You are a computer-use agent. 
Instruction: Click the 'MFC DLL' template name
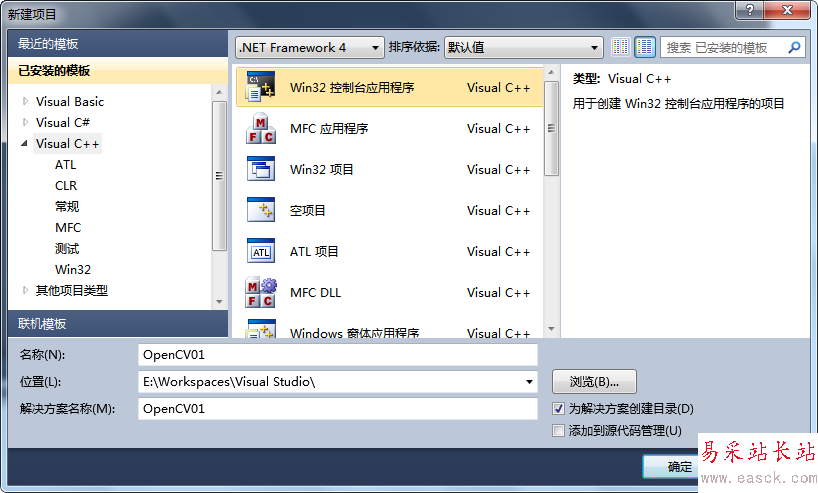pyautogui.click(x=316, y=292)
